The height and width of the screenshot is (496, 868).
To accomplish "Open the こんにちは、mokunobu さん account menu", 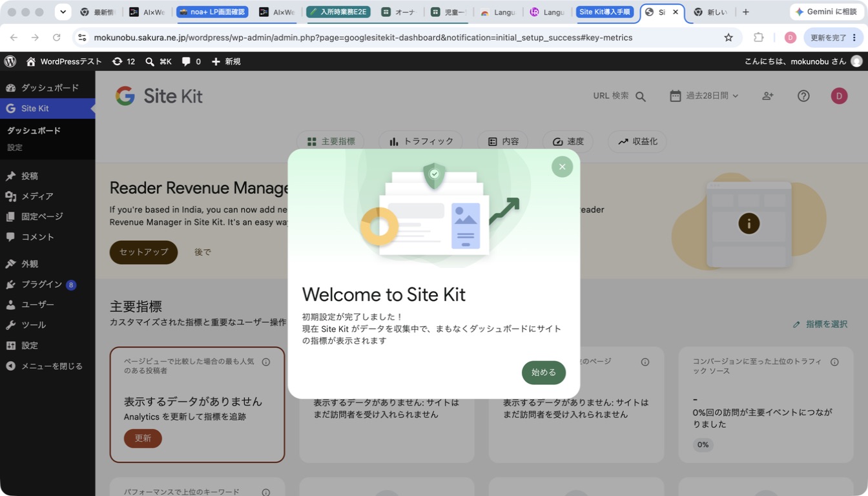I will point(803,61).
